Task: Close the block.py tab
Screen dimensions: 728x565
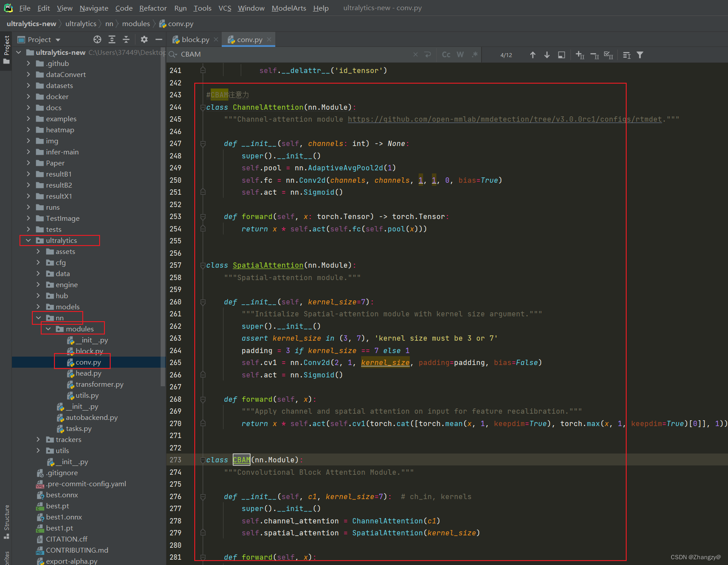Action: (216, 39)
